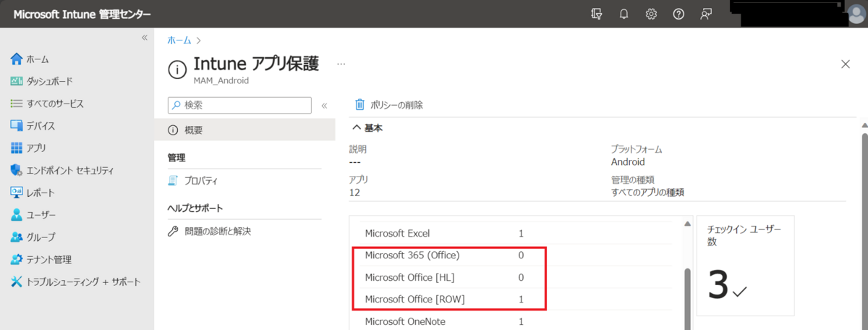Click the すべてのサービス list icon

17,103
